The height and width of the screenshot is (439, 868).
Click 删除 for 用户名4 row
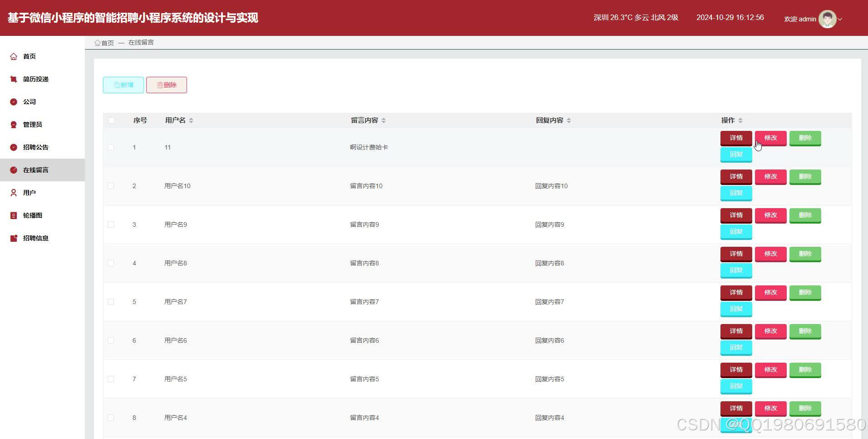[805, 409]
